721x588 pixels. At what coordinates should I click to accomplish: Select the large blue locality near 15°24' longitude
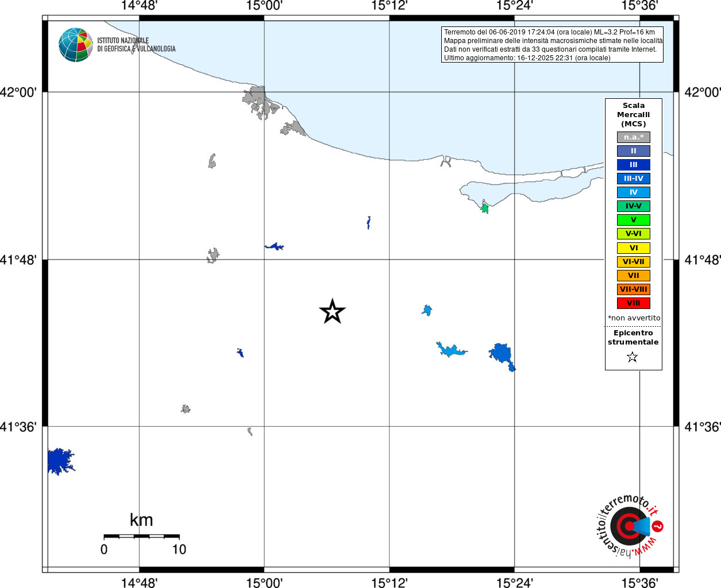[x=502, y=357]
